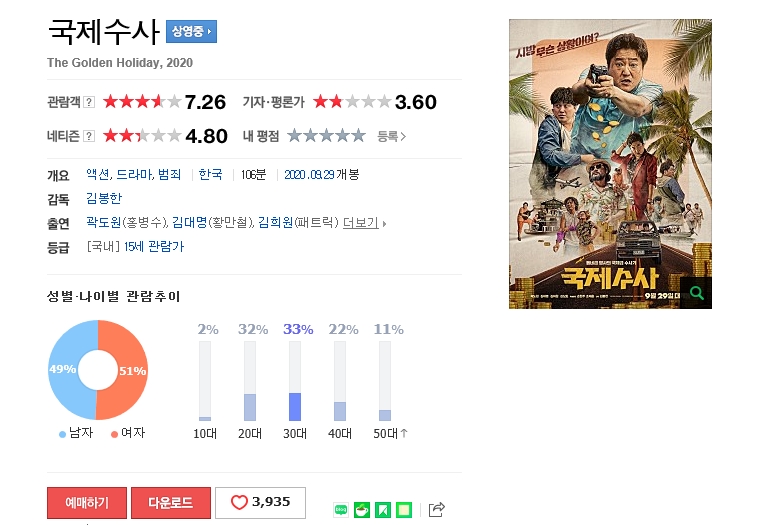This screenshot has width=759, height=525.
Task: Click the question mark next to 관람객
Action: point(89,102)
